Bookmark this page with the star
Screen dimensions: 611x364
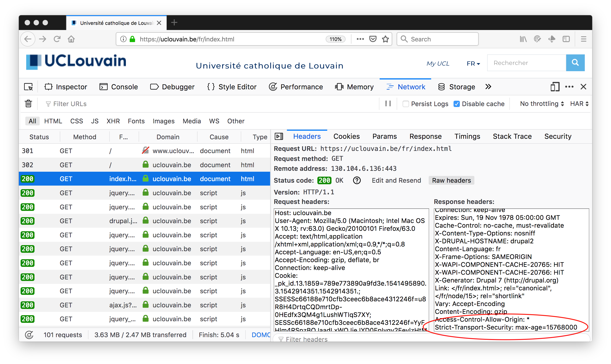pos(385,39)
